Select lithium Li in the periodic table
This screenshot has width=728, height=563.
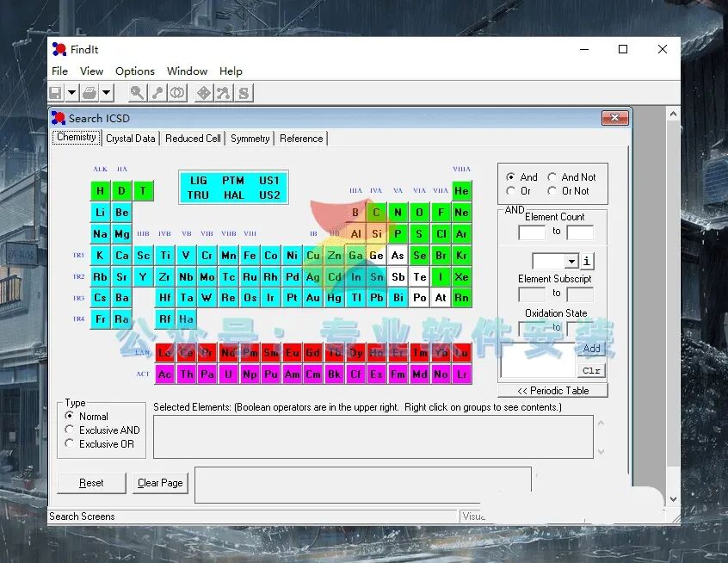click(x=101, y=213)
